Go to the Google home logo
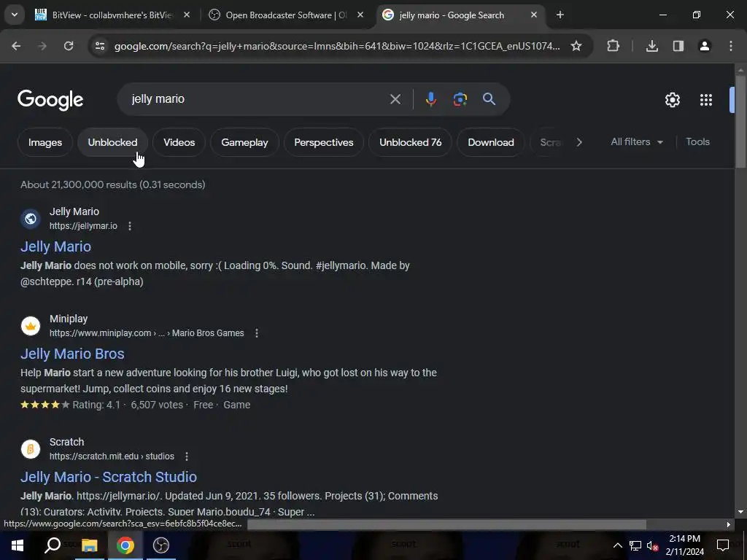The image size is (747, 560). (50, 100)
